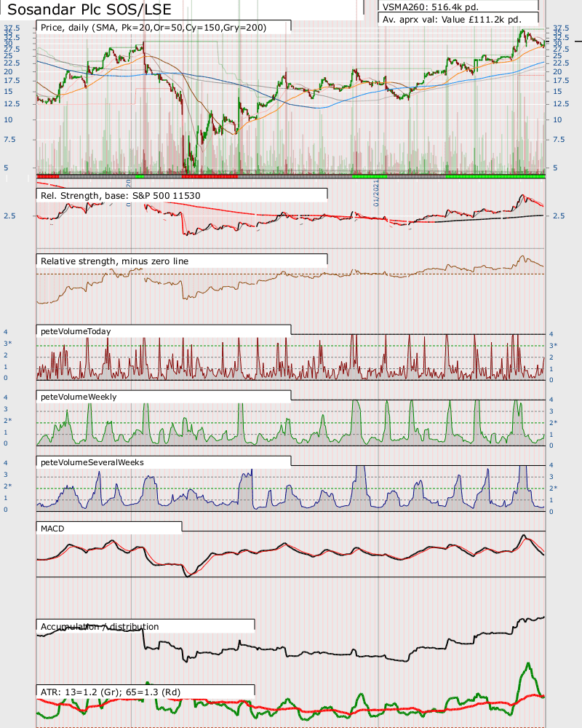Select the peteVolumeWeekly panel label
The image size is (582, 728).
pos(79,397)
